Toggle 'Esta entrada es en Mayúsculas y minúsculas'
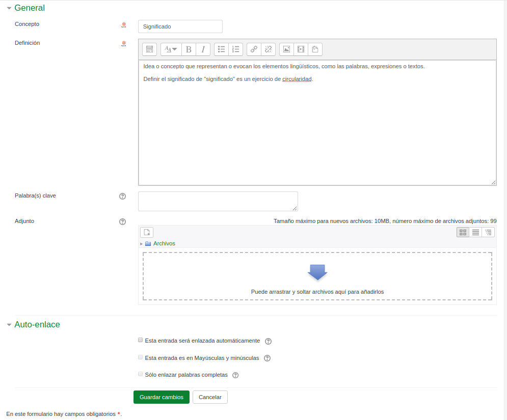 tap(140, 357)
